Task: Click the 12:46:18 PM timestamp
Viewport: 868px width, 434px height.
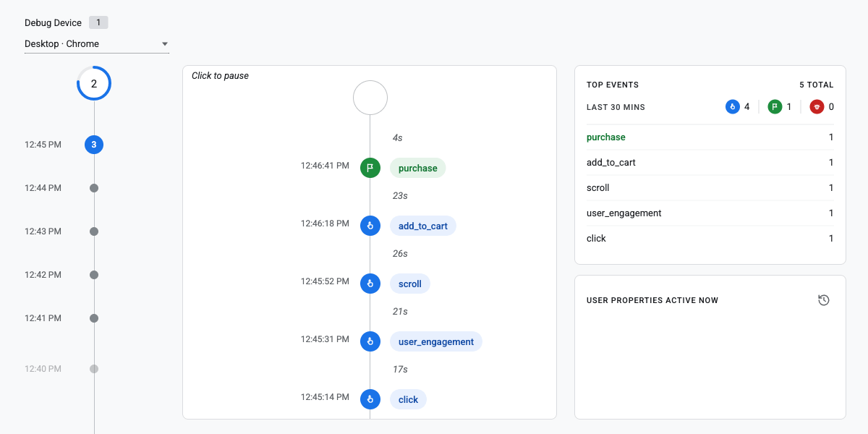Action: coord(325,224)
